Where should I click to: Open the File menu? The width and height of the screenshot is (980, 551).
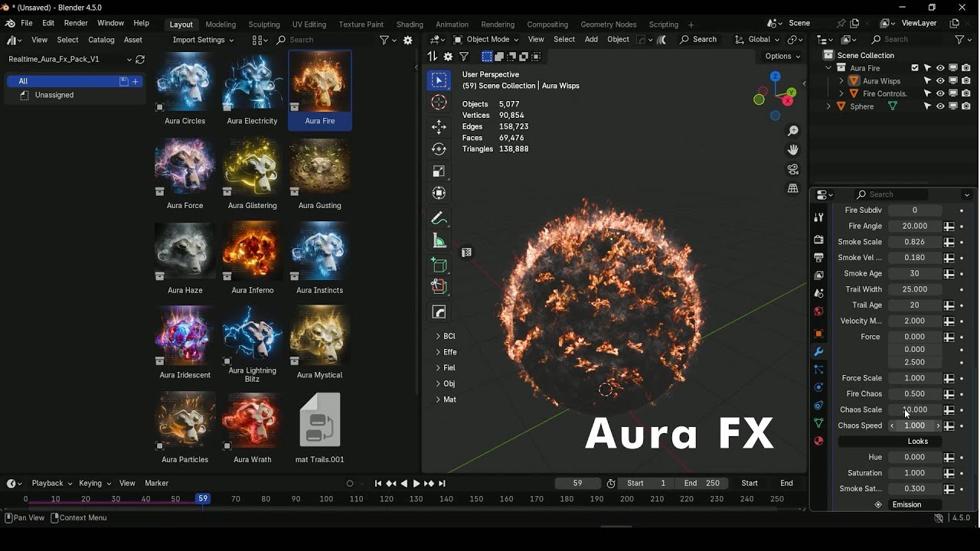point(27,23)
